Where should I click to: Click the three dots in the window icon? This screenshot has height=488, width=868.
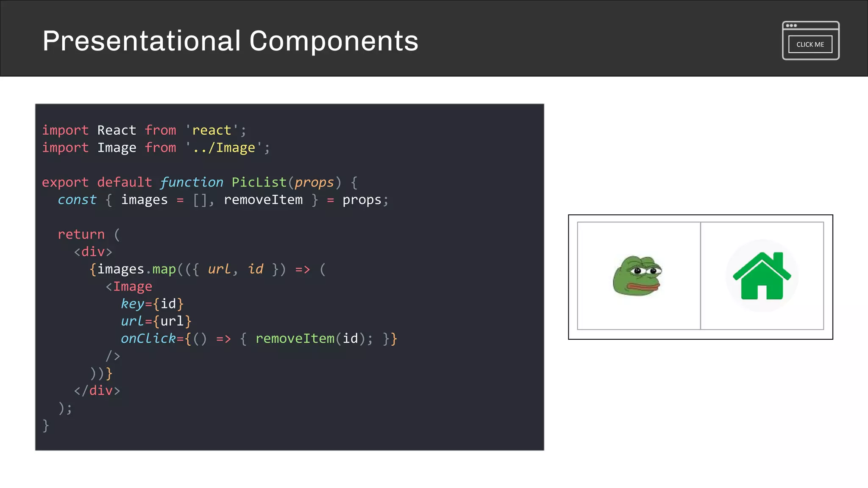point(791,25)
